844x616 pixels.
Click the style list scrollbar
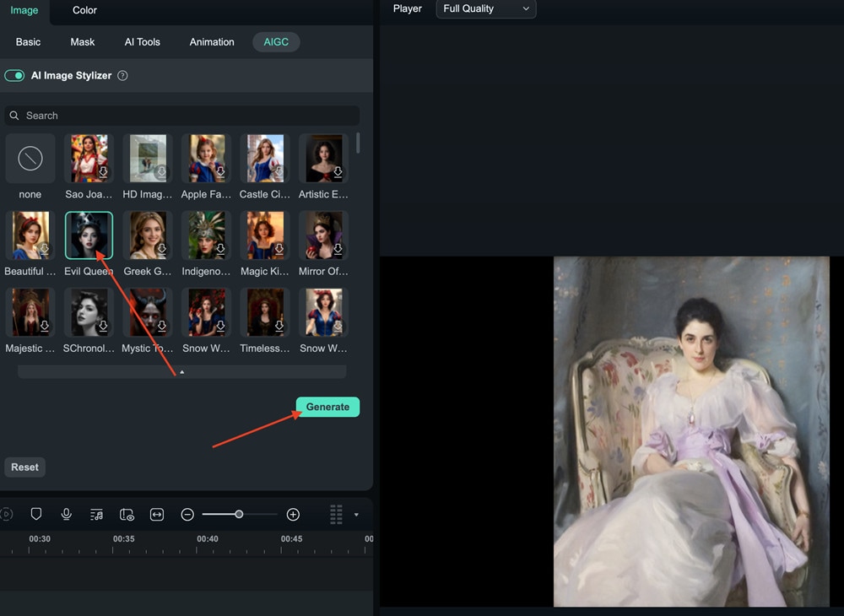pos(358,143)
